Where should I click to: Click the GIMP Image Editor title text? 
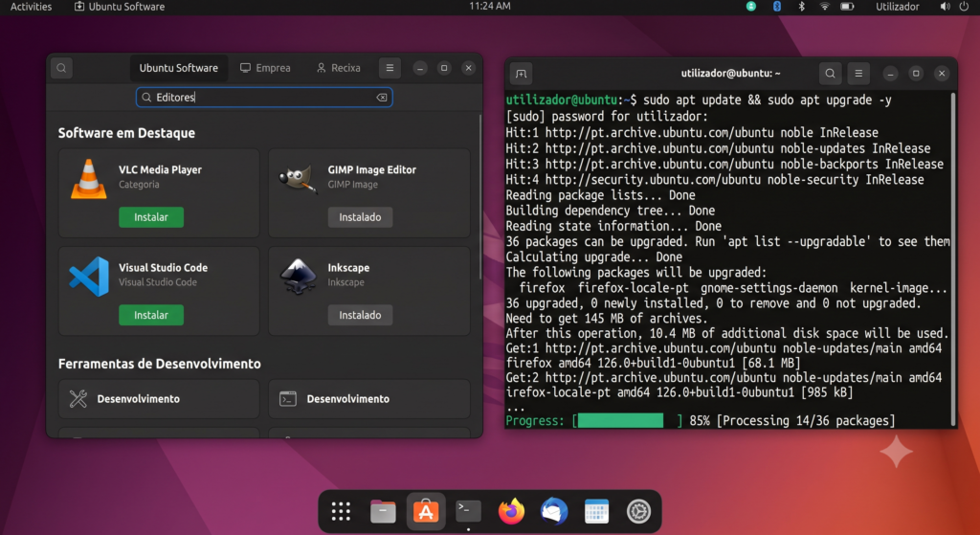pyautogui.click(x=372, y=169)
